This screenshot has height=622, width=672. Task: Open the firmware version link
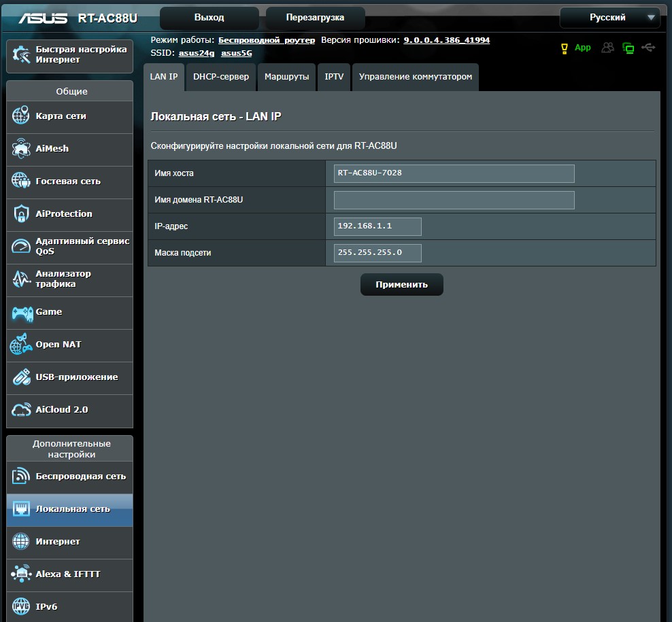point(446,40)
